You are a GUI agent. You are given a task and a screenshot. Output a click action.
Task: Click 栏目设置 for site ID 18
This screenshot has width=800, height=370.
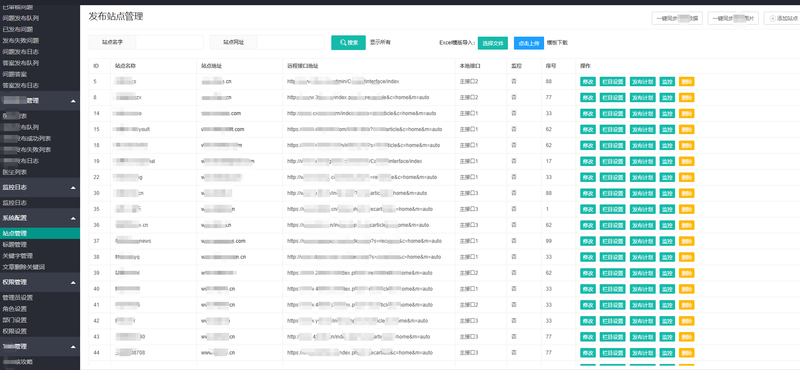pos(612,145)
